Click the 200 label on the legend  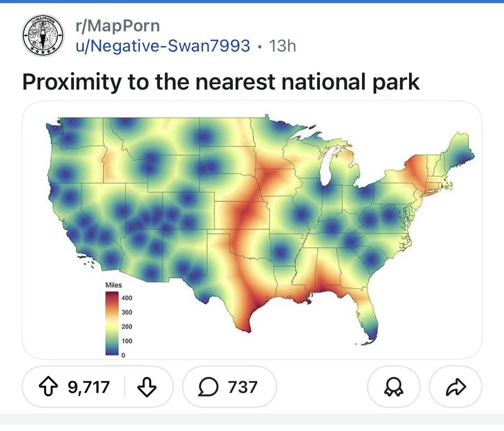[x=127, y=327]
